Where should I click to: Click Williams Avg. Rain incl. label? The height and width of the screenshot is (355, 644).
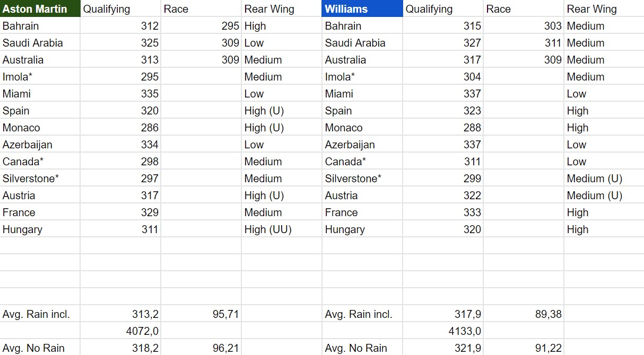click(362, 314)
